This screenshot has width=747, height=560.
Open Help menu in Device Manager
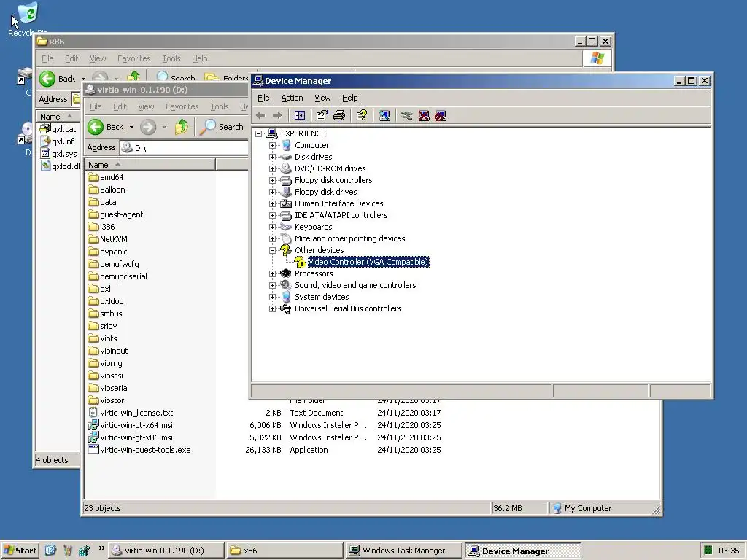pos(349,98)
